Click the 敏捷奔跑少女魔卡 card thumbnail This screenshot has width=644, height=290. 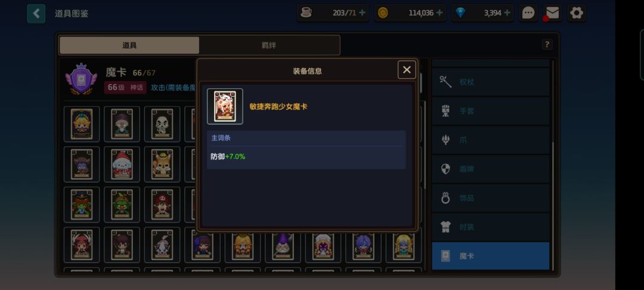[225, 106]
